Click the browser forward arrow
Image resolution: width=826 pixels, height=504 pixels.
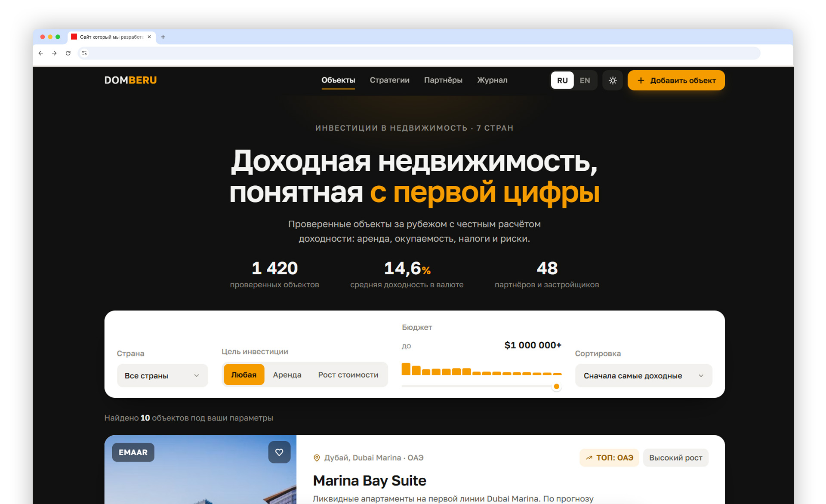click(x=54, y=53)
